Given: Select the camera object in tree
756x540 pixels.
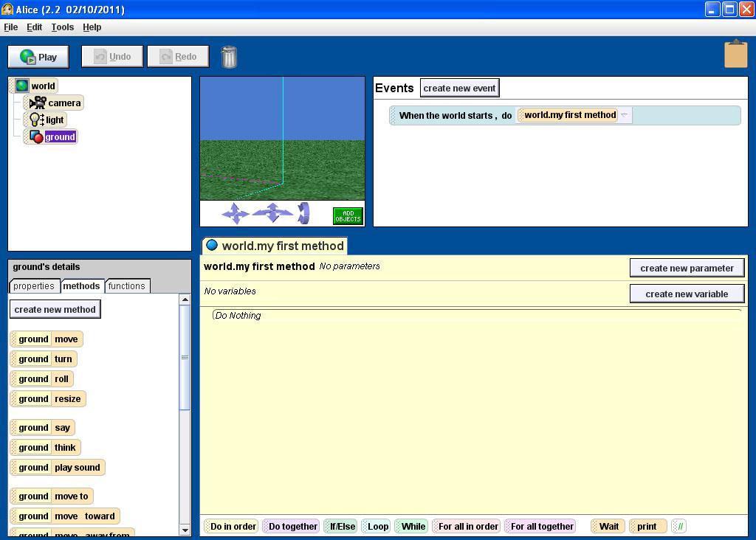Looking at the screenshot, I should (54, 103).
